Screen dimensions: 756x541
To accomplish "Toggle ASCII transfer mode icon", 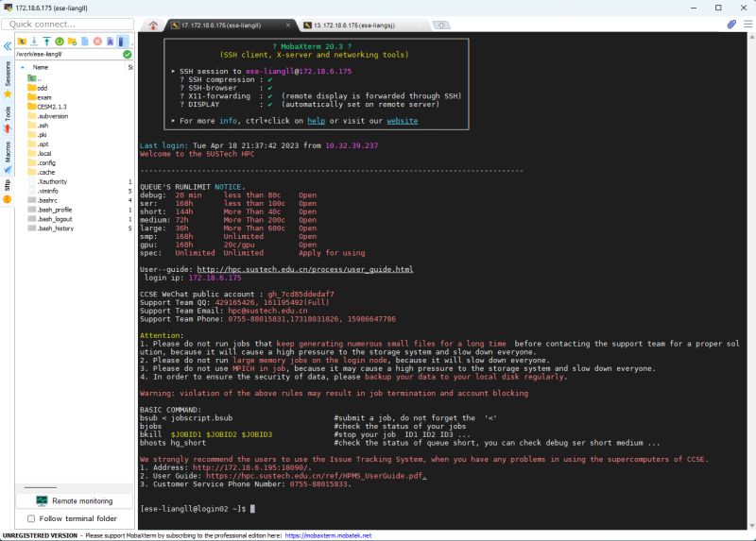I will point(110,42).
